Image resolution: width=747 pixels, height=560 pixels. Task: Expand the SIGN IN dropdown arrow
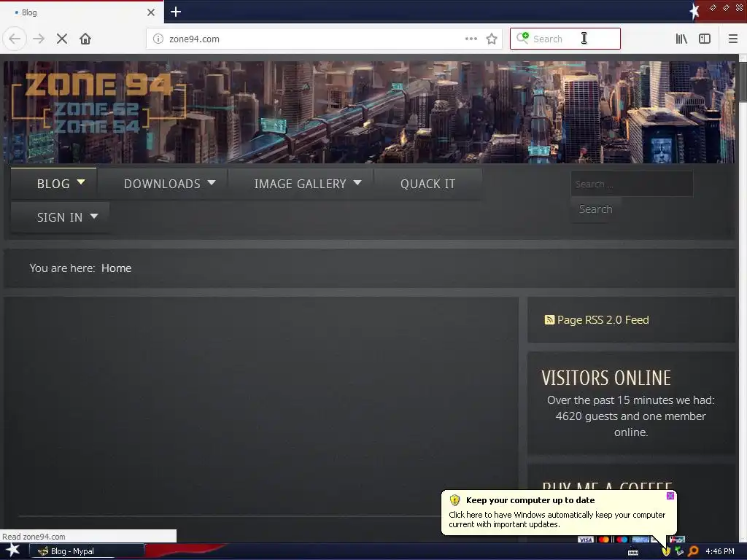click(94, 216)
